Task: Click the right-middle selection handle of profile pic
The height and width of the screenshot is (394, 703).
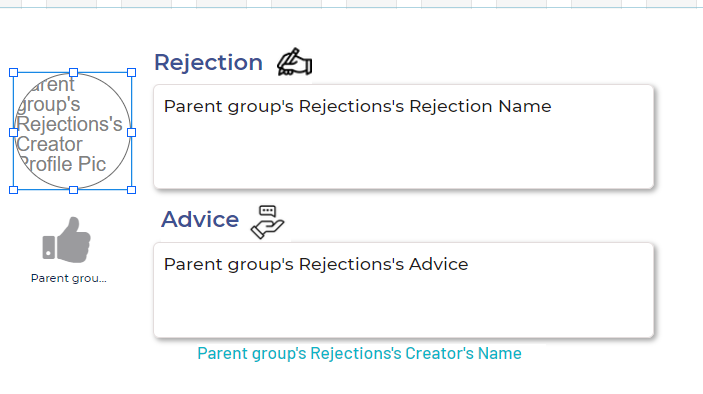Action: click(131, 133)
